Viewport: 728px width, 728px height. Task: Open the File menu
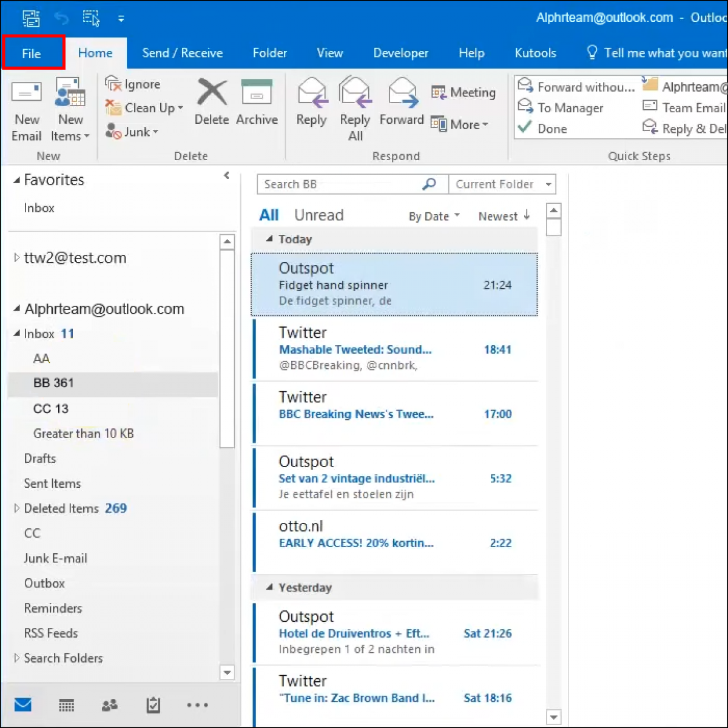tap(32, 53)
